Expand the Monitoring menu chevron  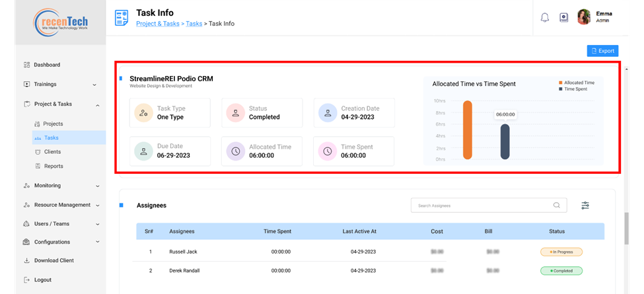[x=97, y=186]
